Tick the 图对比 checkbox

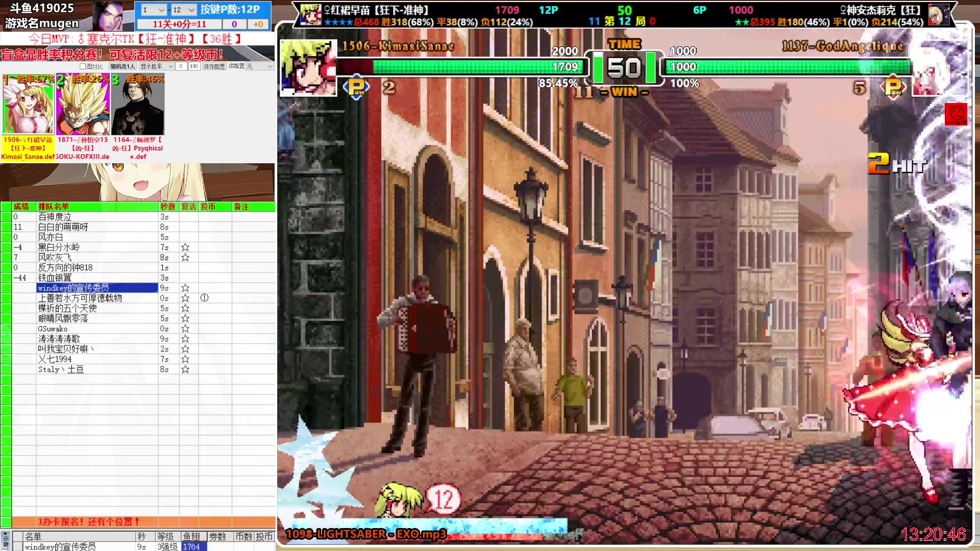pos(83,66)
